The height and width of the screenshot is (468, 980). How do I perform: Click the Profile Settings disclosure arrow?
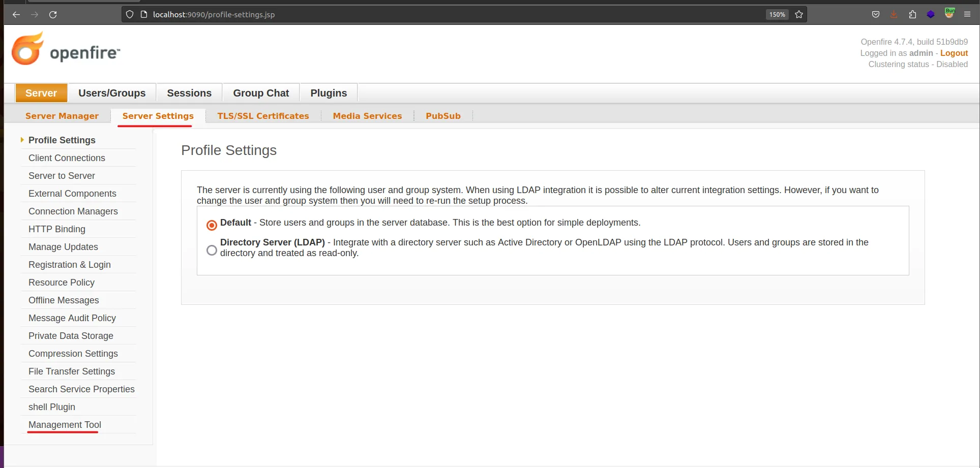[22, 140]
